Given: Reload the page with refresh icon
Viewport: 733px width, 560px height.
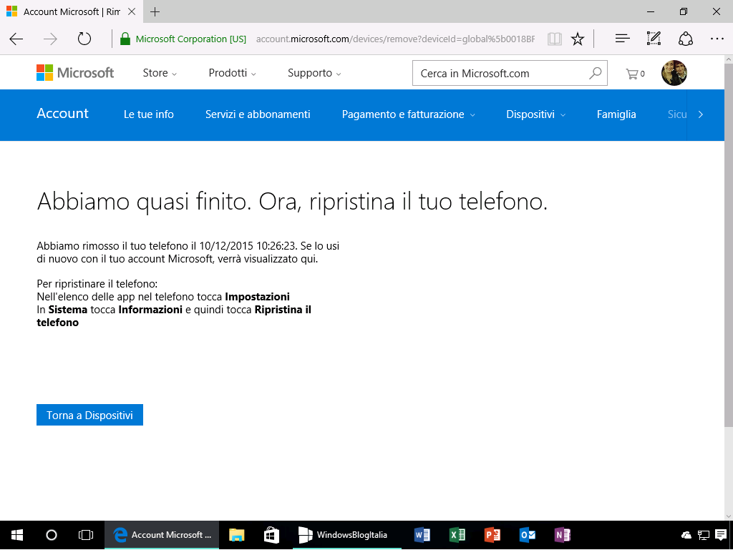Looking at the screenshot, I should point(84,39).
